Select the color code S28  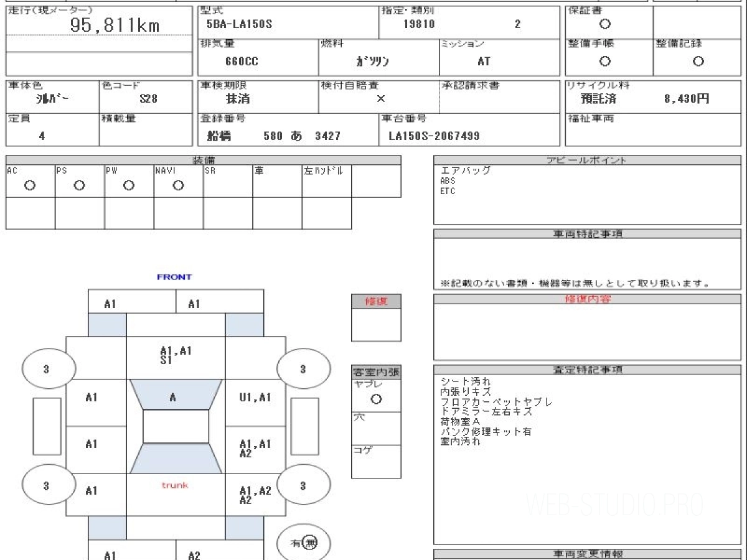pos(148,98)
